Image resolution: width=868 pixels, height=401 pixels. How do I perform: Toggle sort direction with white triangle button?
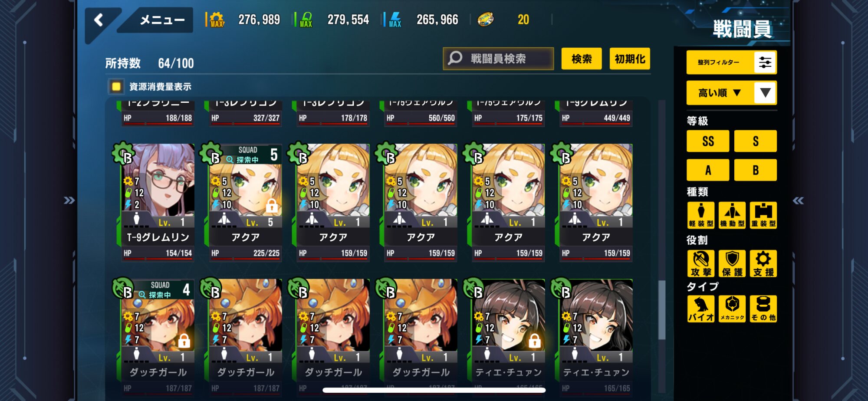(765, 92)
